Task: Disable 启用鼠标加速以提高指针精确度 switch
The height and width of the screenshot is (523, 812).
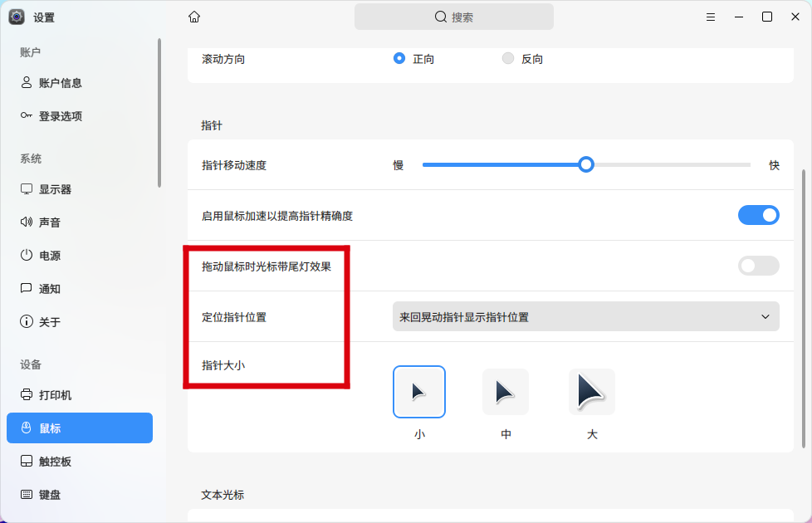Action: coord(759,215)
